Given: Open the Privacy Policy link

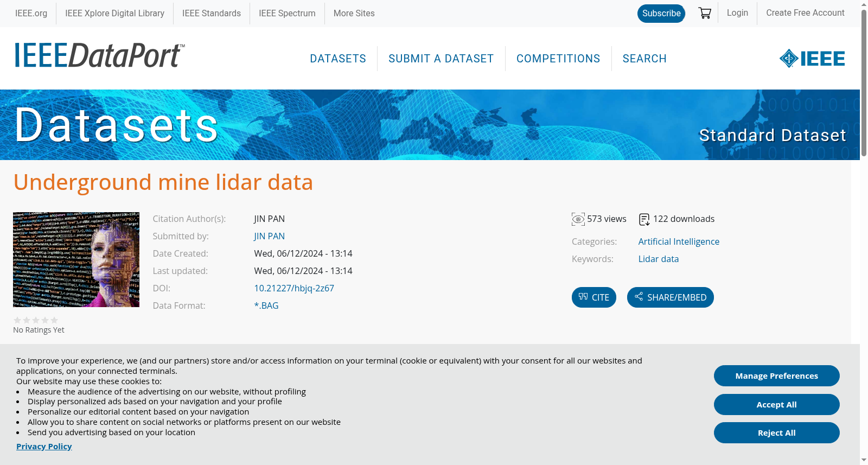Looking at the screenshot, I should [44, 447].
